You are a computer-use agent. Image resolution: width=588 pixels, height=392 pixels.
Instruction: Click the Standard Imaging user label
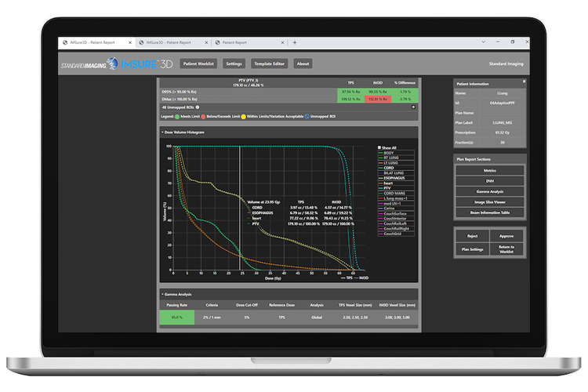(x=506, y=64)
